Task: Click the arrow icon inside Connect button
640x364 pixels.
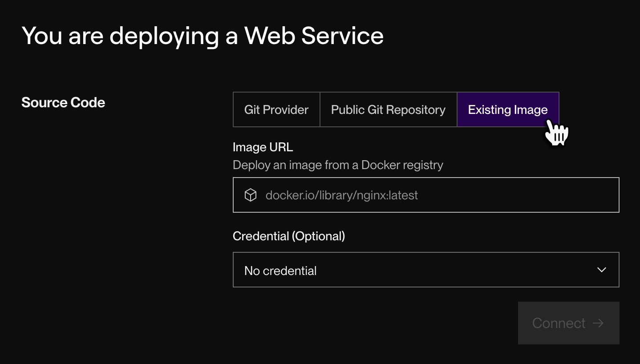Action: (599, 323)
